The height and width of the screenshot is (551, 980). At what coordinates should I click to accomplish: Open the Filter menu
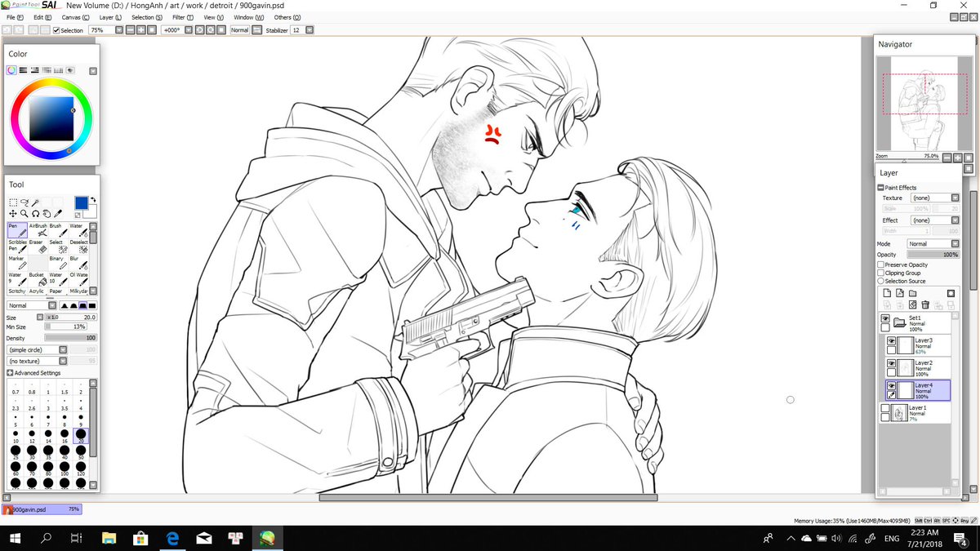tap(185, 17)
